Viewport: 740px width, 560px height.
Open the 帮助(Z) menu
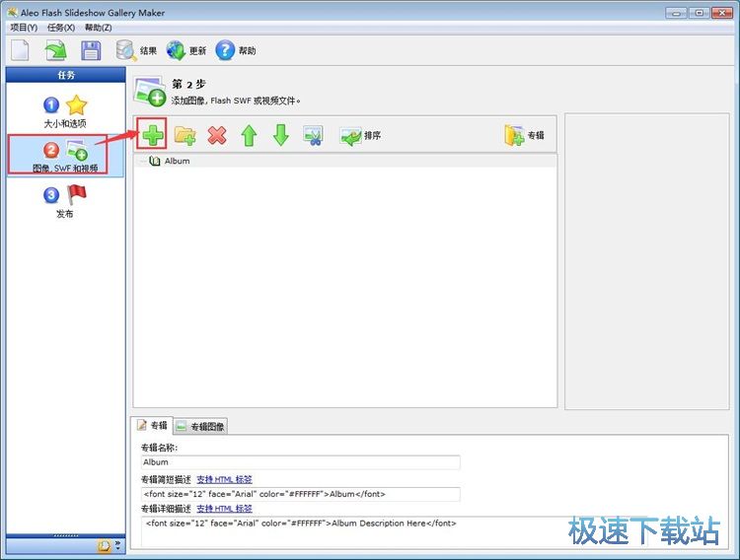coord(98,28)
